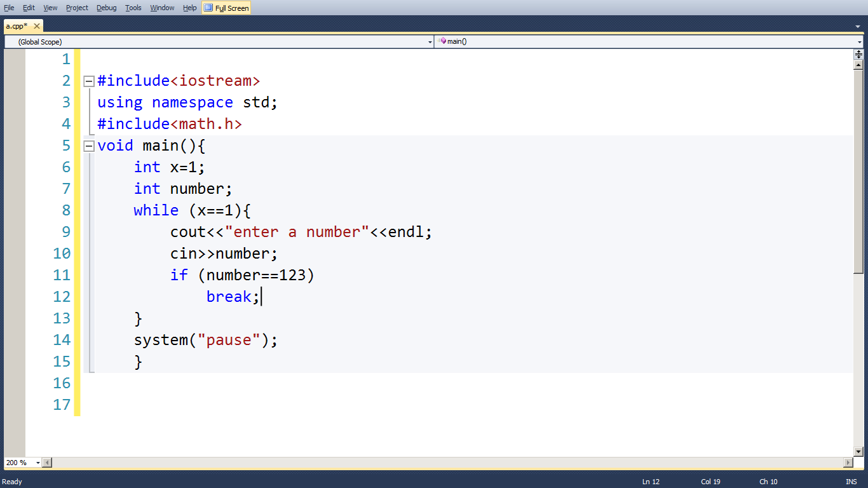The image size is (868, 488).
Task: Click line number 16 in the margin
Action: click(62, 384)
